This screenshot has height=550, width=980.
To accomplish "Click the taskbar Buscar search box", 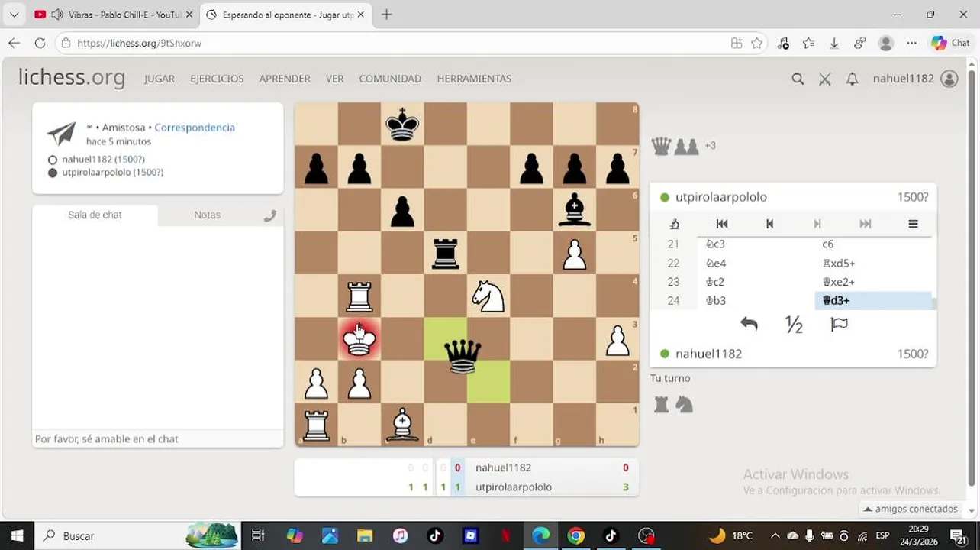I will pyautogui.click(x=137, y=535).
